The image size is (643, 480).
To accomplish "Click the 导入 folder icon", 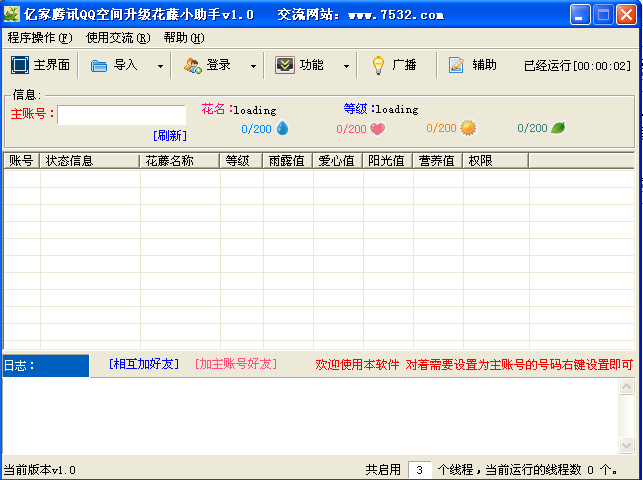I will coord(98,66).
